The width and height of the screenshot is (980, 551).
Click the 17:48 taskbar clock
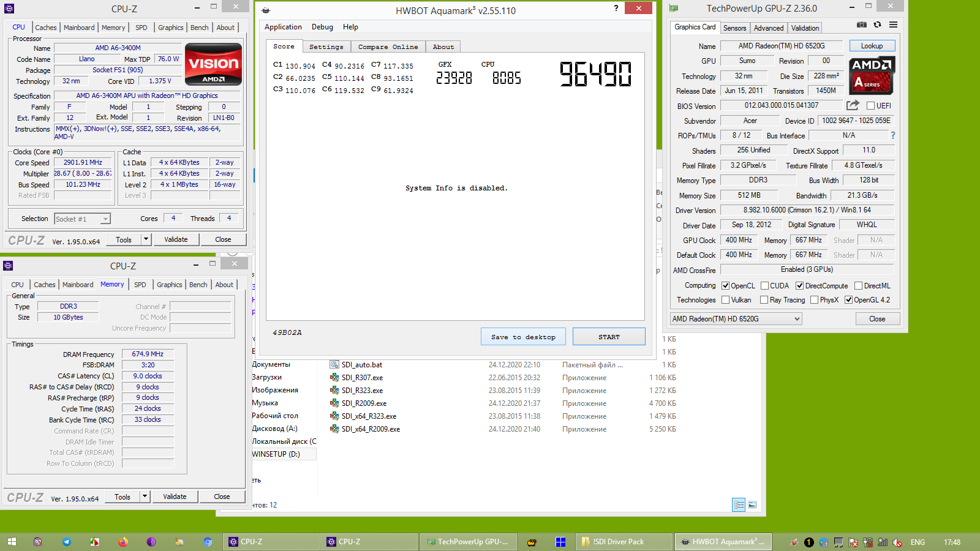click(x=952, y=542)
